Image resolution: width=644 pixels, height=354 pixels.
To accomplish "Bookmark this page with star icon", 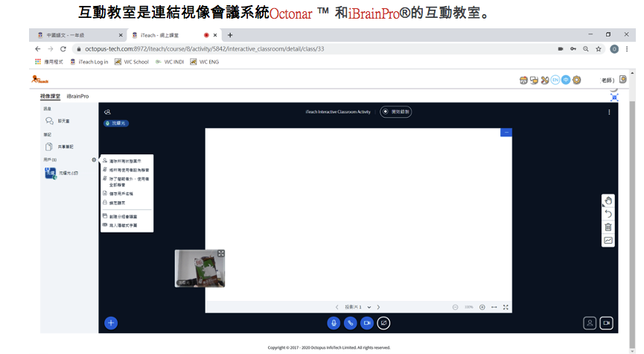I will point(599,49).
